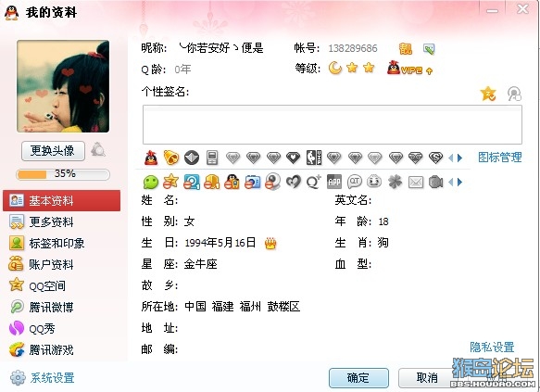Click the four-leaf clover icon
540x392 pixels.
pyautogui.click(x=395, y=182)
